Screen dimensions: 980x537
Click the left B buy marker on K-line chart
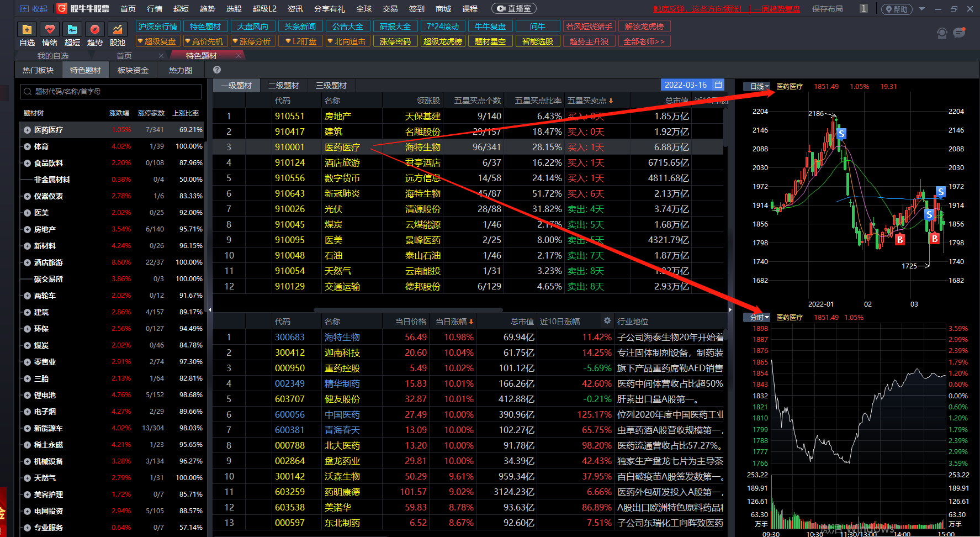[x=900, y=239]
